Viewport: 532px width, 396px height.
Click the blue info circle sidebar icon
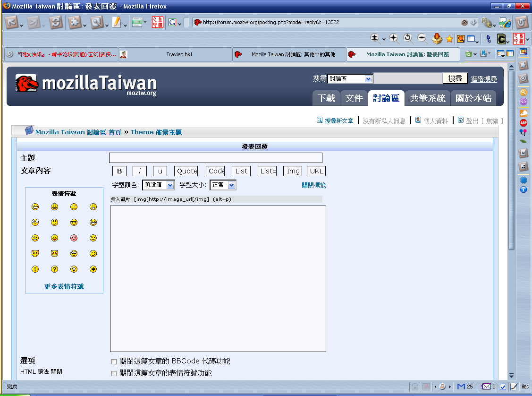(x=524, y=189)
